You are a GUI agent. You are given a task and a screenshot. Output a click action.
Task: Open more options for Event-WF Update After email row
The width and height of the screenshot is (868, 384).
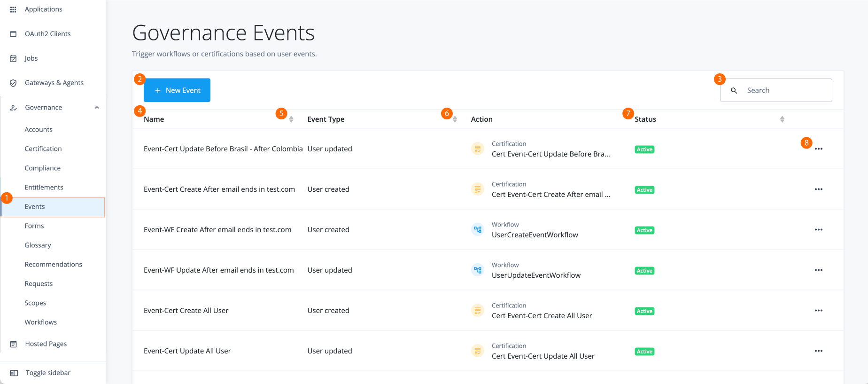pos(819,270)
